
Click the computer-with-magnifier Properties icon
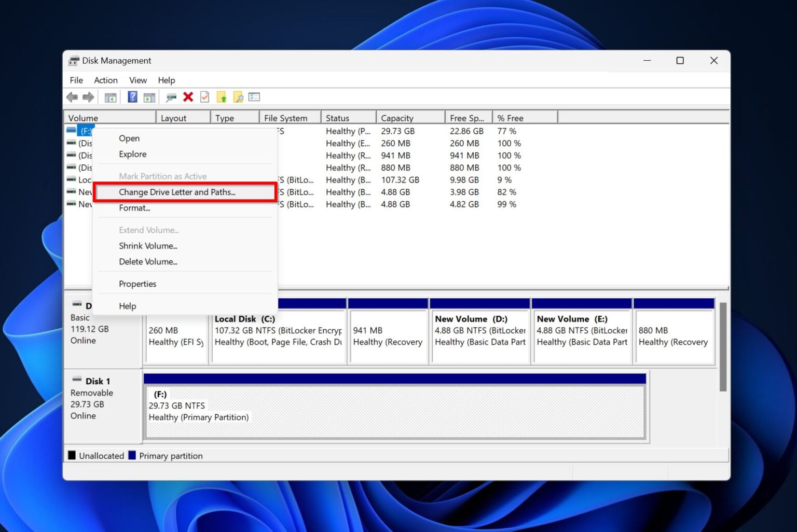coord(170,97)
